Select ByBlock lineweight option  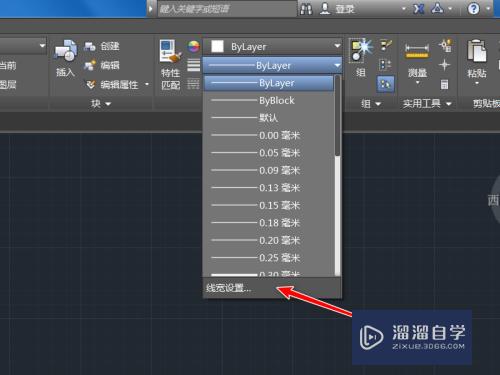tap(269, 100)
